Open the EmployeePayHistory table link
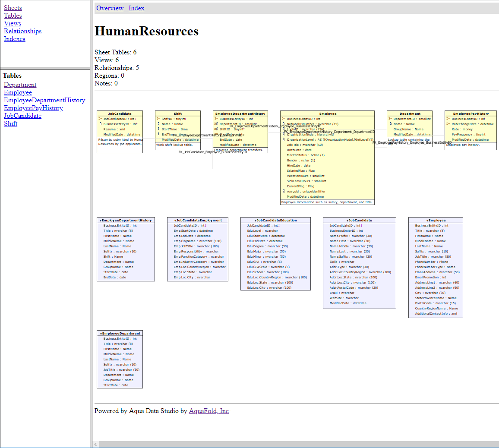Viewport: 499px width, 448px height. pos(33,108)
